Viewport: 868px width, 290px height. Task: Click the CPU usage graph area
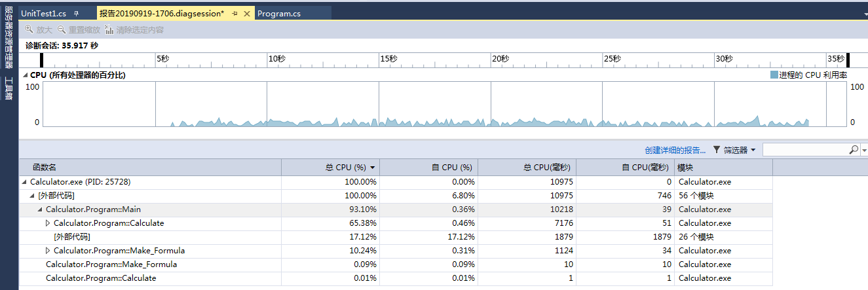444,104
